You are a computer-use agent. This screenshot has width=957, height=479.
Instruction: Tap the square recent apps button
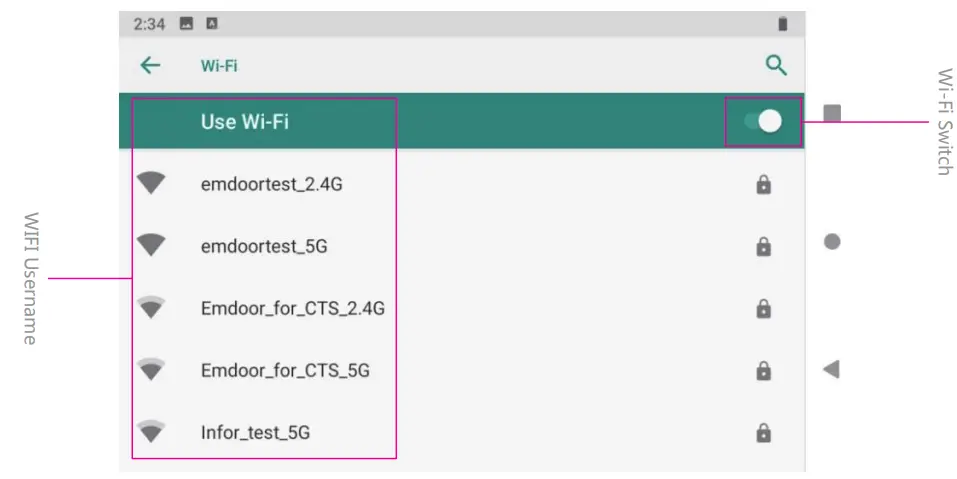tap(832, 113)
